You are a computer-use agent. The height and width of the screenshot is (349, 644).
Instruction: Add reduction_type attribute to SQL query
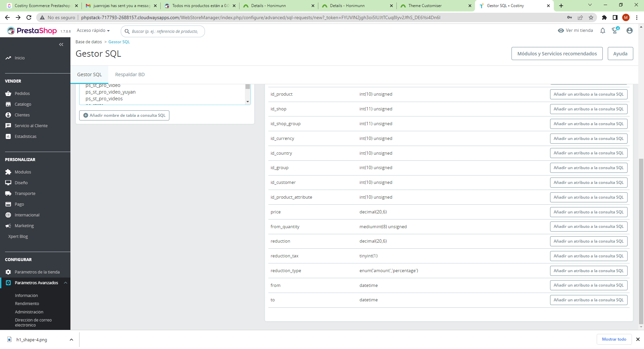coord(589,271)
